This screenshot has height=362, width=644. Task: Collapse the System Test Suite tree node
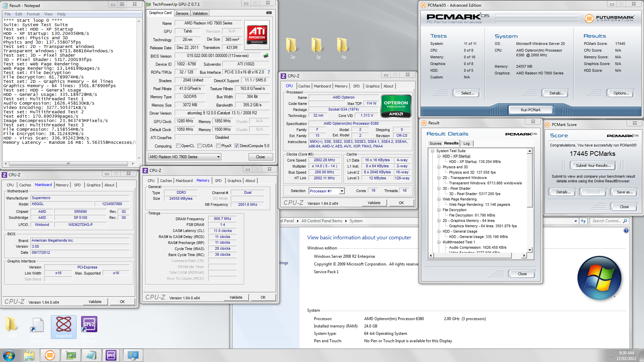[432, 151]
